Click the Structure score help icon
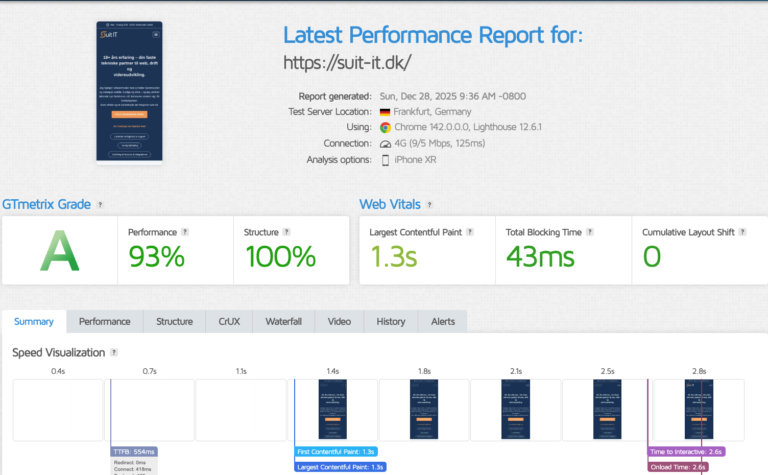 click(x=287, y=232)
